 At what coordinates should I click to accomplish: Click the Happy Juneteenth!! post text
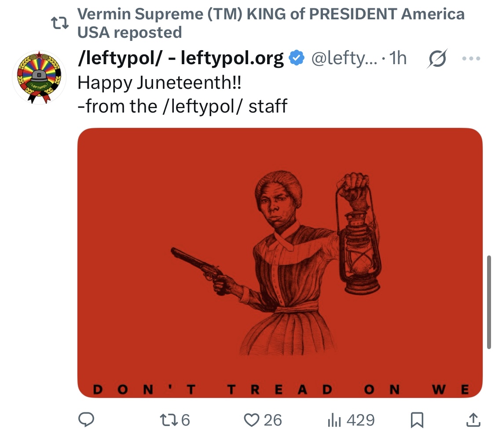click(x=159, y=83)
